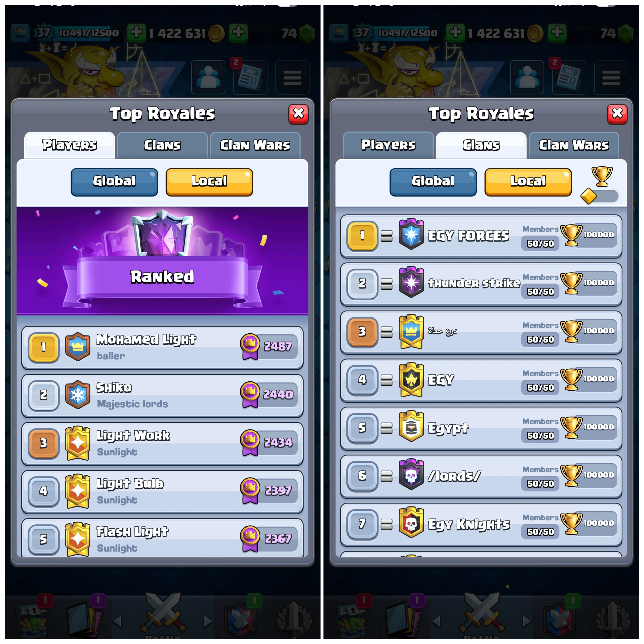This screenshot has height=644, width=644.
Task: Tap EGY FORCES clan badge icon
Action: tap(411, 234)
